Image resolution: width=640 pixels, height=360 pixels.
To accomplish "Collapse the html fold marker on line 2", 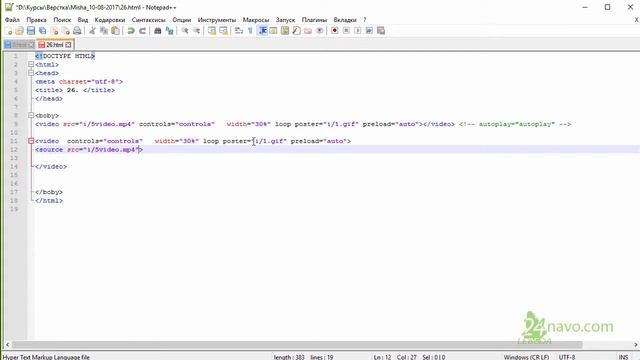I will click(31, 64).
